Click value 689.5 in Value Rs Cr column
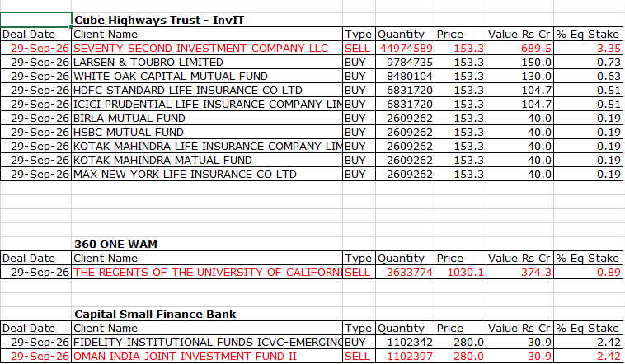The image size is (625, 364). (x=519, y=49)
